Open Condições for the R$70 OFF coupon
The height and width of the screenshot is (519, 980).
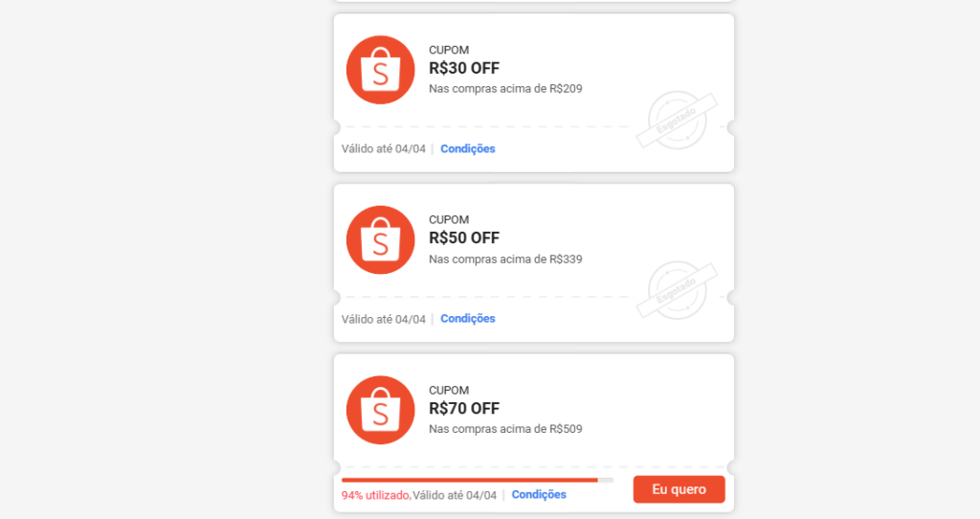(539, 495)
